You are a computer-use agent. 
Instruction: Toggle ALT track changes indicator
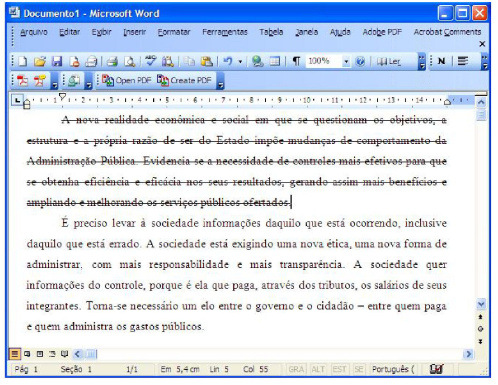(x=318, y=369)
